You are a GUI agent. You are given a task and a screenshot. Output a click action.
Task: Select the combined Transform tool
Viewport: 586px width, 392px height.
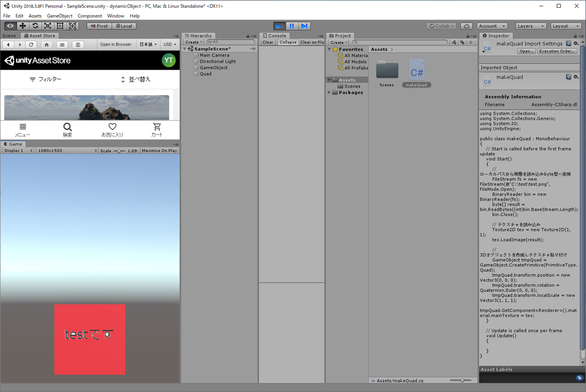pos(73,26)
